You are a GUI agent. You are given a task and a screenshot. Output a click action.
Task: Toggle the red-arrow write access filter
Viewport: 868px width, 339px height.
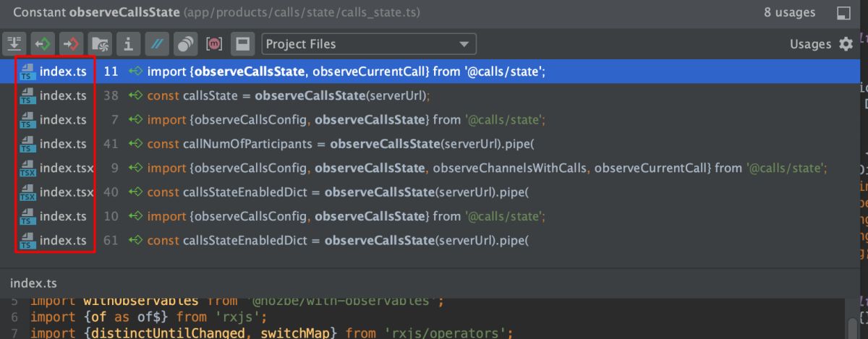pos(71,44)
